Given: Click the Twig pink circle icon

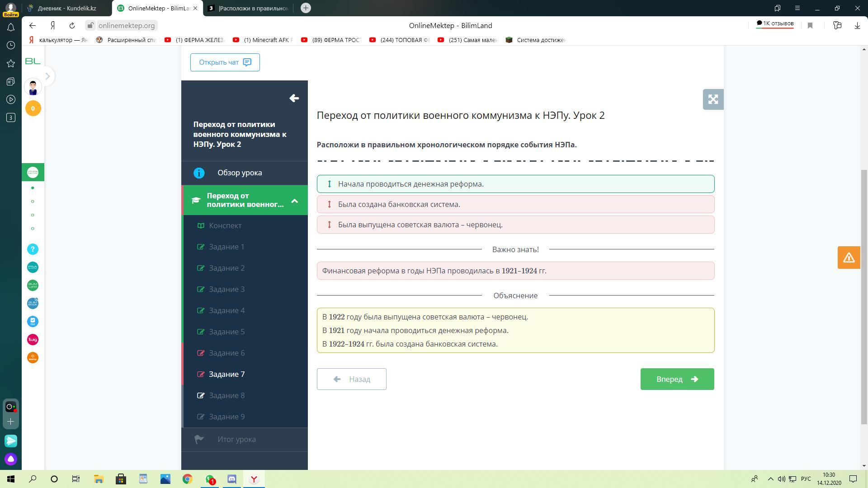Looking at the screenshot, I should tap(33, 340).
